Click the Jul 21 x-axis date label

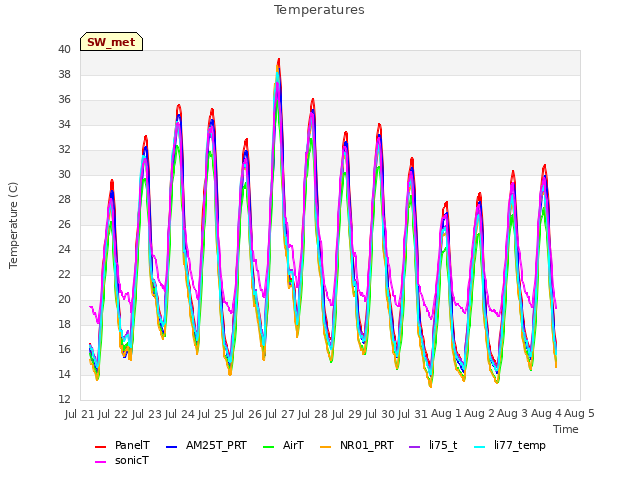(x=80, y=414)
